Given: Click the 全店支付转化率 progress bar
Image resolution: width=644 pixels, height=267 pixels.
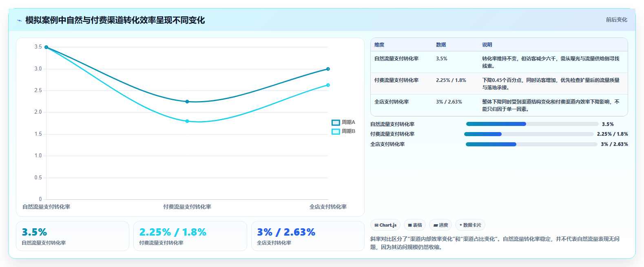Looking at the screenshot, I should (531, 144).
